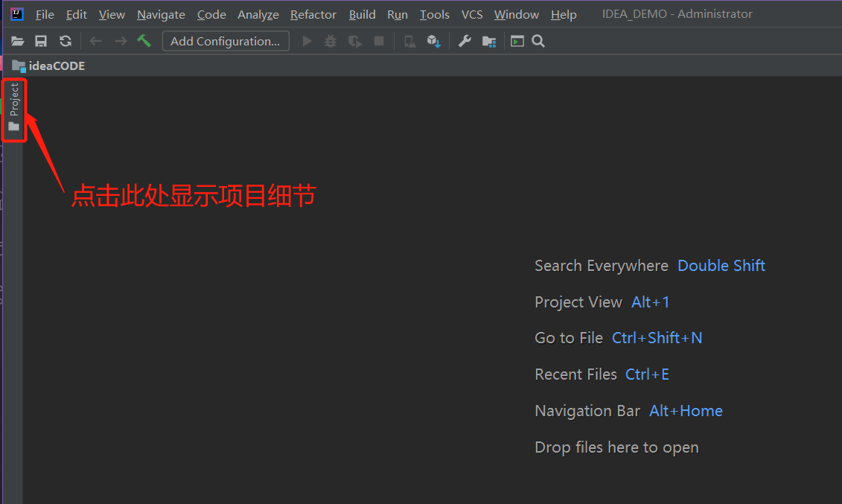Open IDE Settings via the wrench icon
Viewport: 842px width, 504px height.
(464, 41)
